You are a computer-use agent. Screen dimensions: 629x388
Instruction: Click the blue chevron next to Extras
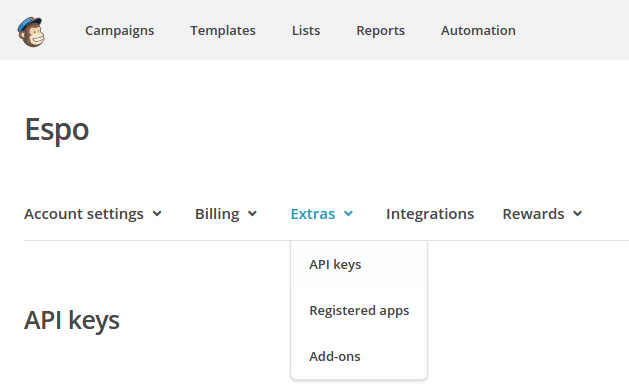point(349,214)
